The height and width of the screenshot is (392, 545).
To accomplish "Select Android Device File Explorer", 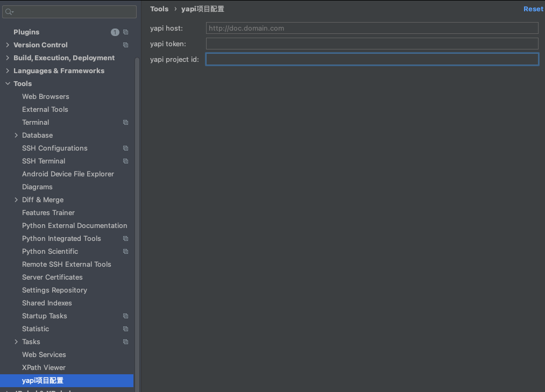I will [x=68, y=174].
